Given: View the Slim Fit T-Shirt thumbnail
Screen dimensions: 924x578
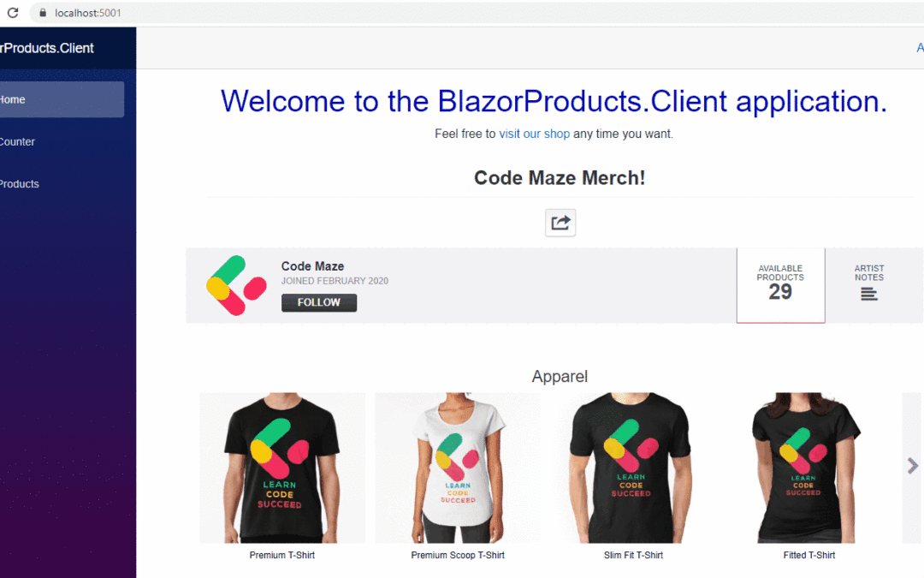Looking at the screenshot, I should (633, 468).
